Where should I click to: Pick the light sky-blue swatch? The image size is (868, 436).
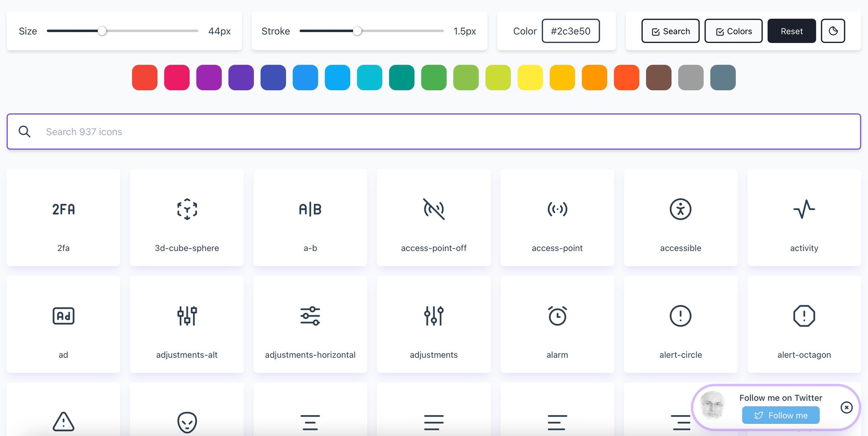(337, 77)
